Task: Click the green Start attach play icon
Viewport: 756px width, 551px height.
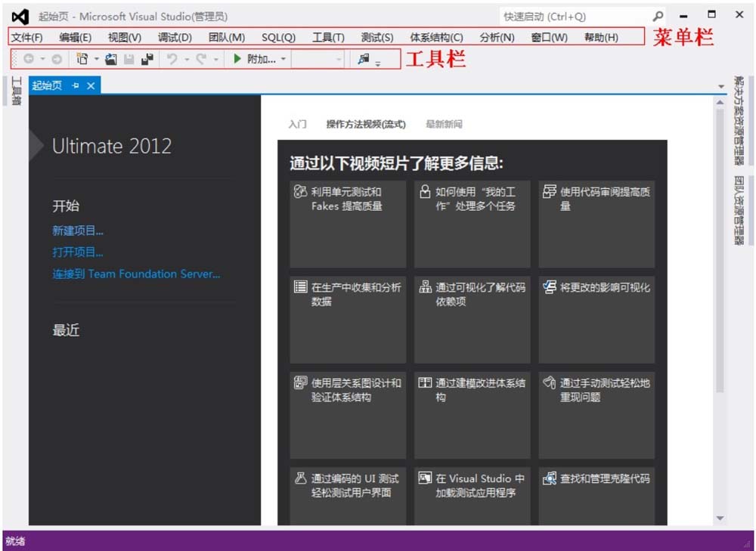Action: click(237, 59)
